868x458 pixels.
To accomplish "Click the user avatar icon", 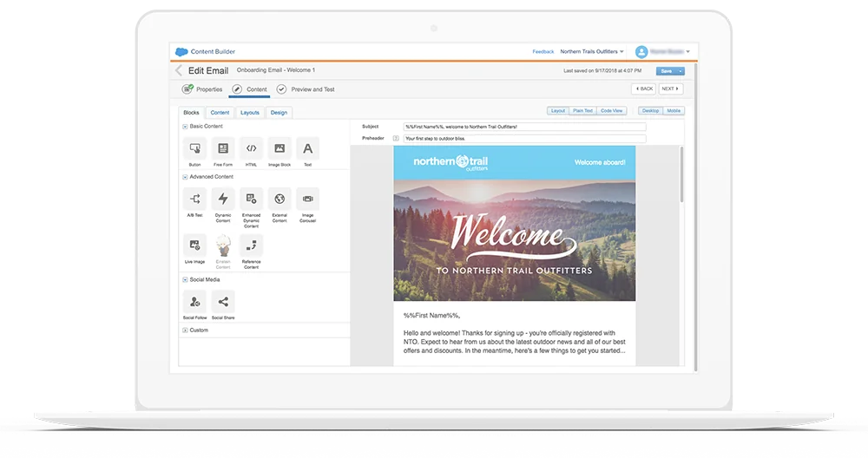I will [x=641, y=51].
